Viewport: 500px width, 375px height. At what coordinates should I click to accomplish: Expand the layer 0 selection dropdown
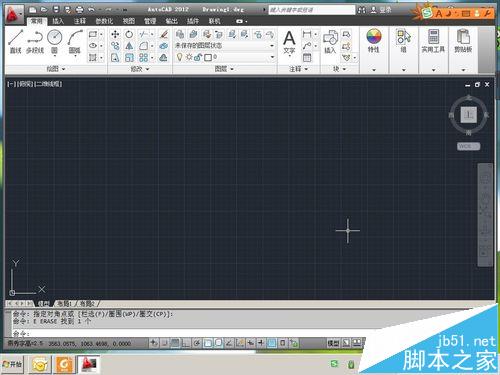pos(225,57)
